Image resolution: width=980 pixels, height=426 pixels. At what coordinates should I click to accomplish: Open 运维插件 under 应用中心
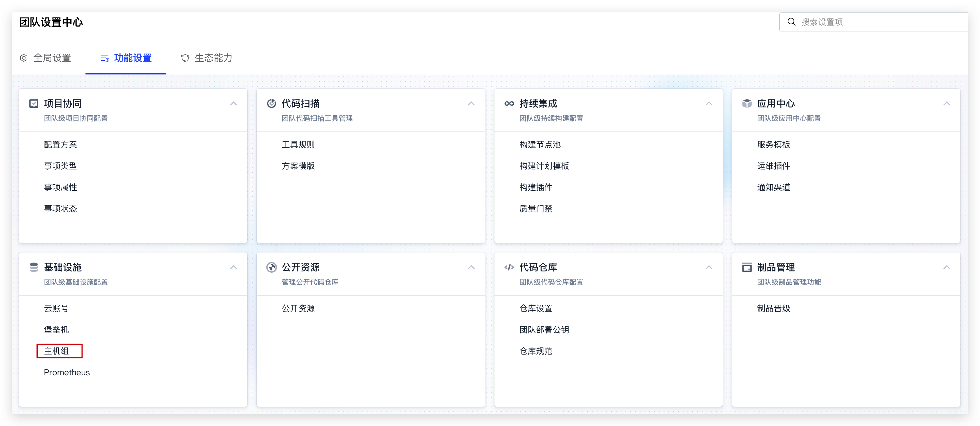(x=774, y=166)
